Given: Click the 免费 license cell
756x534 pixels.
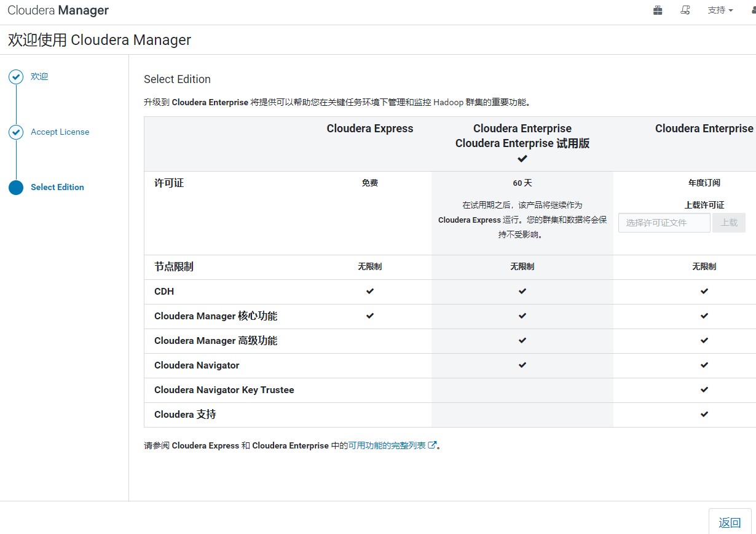Looking at the screenshot, I should click(370, 183).
